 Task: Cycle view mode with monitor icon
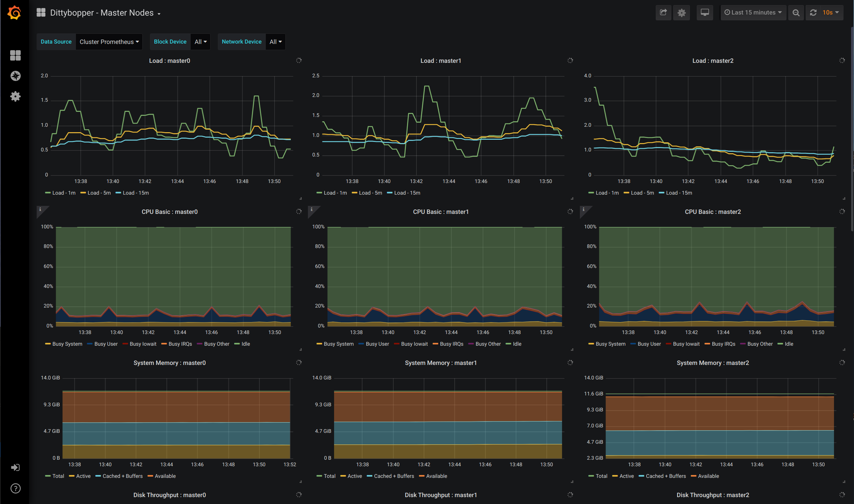point(705,13)
